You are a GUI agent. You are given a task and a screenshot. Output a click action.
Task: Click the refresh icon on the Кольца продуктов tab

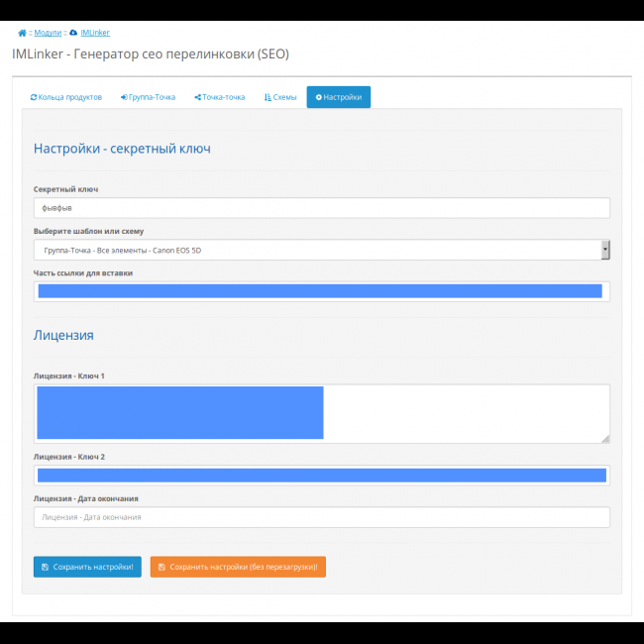[34, 97]
